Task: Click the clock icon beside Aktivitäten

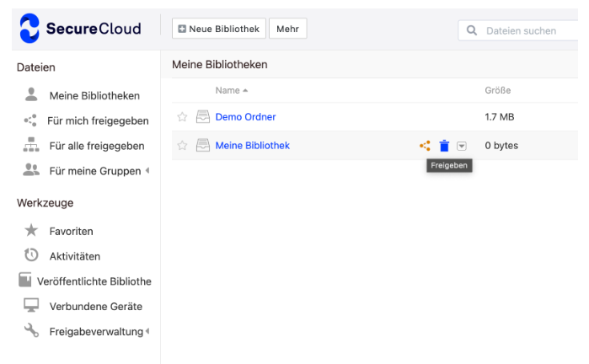Action: point(31,255)
